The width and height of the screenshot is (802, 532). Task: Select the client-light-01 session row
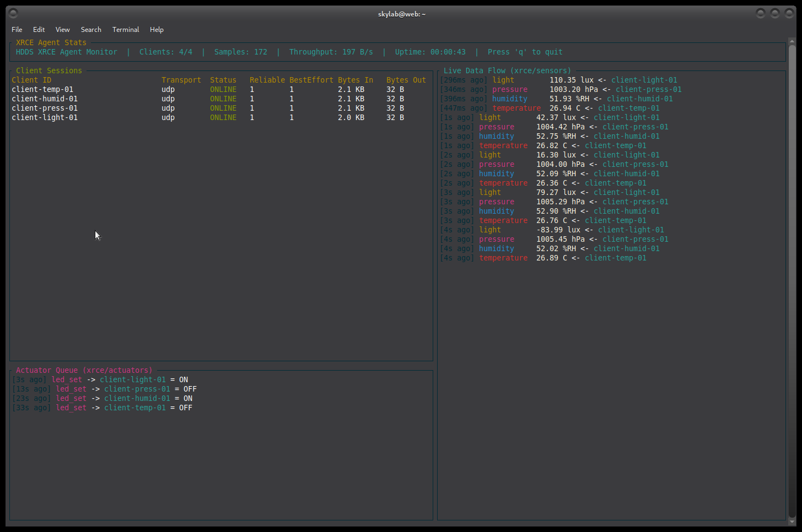44,117
